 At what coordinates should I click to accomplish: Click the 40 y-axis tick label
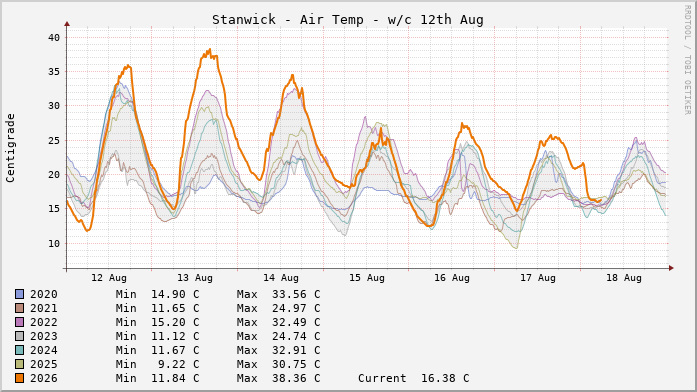tap(54, 37)
